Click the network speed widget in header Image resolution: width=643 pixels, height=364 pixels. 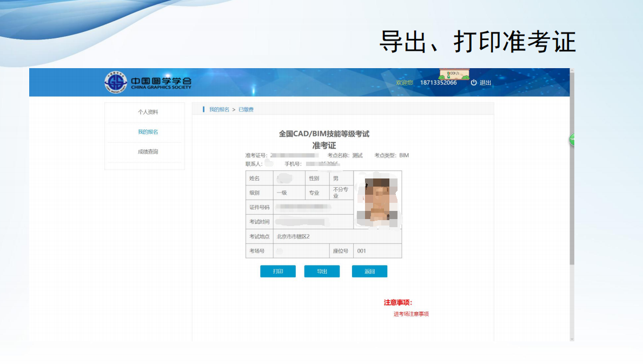click(x=454, y=74)
